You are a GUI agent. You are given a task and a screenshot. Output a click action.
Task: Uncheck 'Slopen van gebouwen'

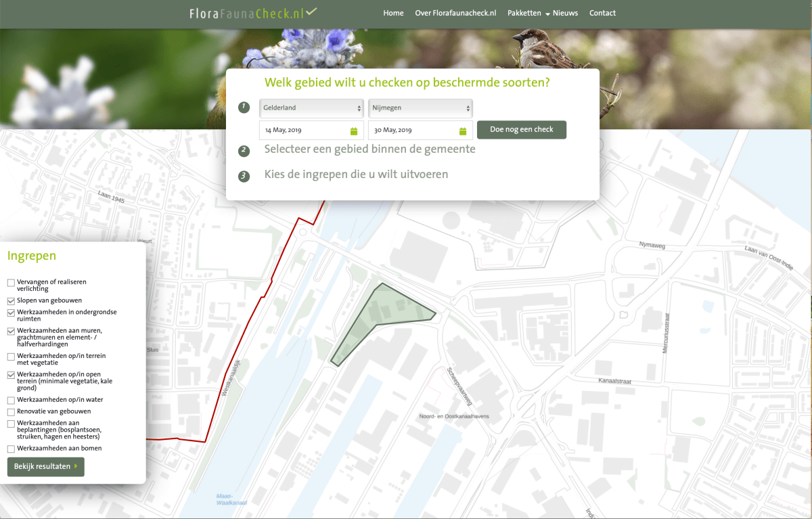click(11, 300)
